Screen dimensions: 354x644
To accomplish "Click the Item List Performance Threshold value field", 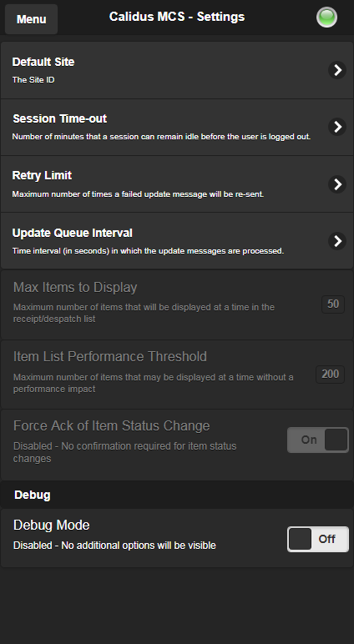I will 330,375.
